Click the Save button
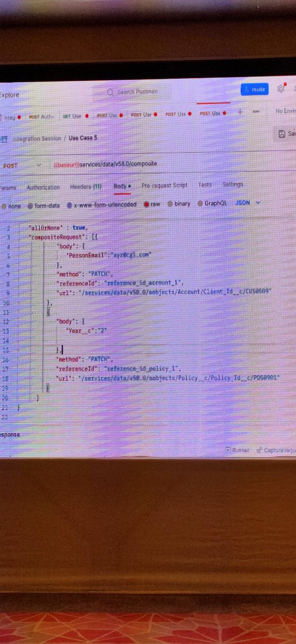The image size is (296, 644). [x=287, y=133]
